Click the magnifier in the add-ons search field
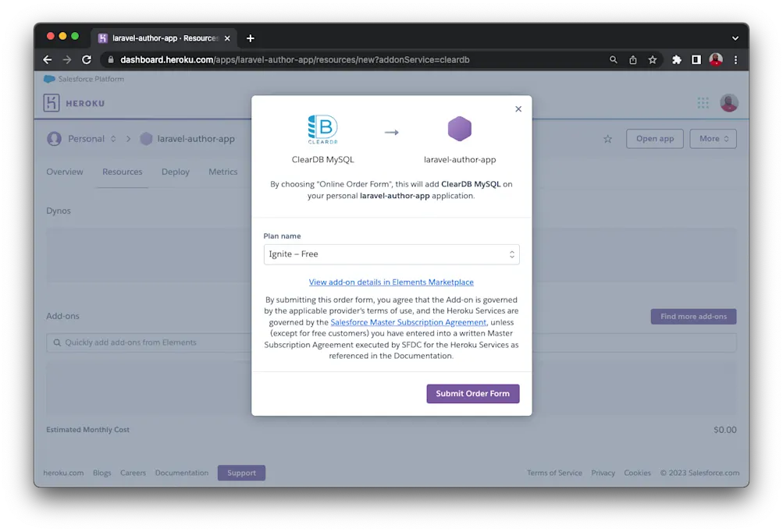 click(x=57, y=342)
